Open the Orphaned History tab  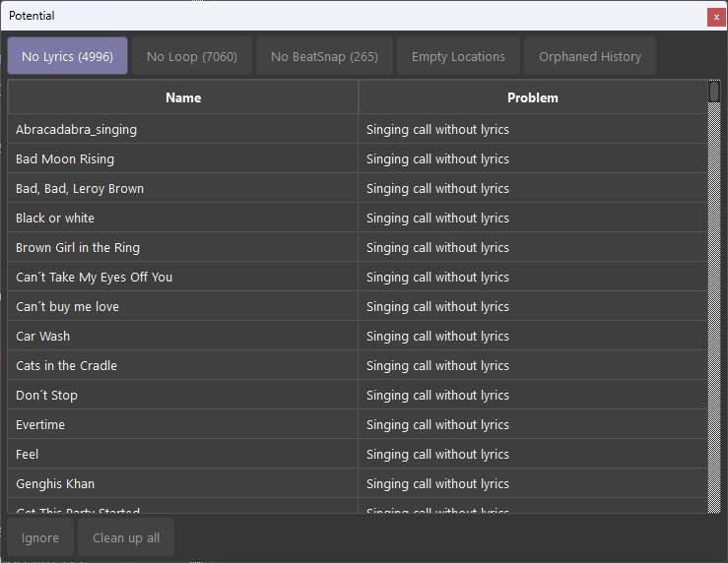click(x=589, y=56)
